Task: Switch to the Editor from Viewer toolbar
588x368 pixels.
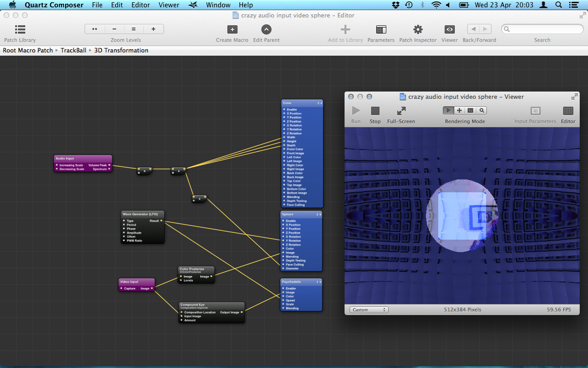Action: [x=568, y=111]
